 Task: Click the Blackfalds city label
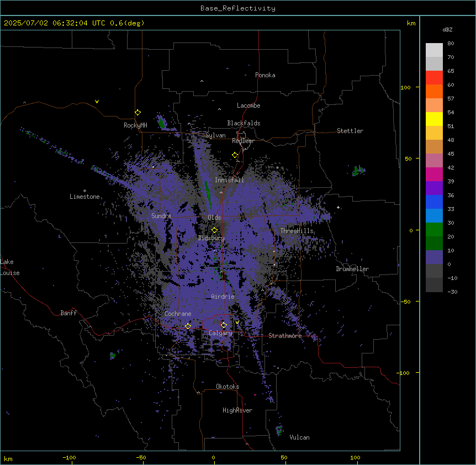point(244,123)
